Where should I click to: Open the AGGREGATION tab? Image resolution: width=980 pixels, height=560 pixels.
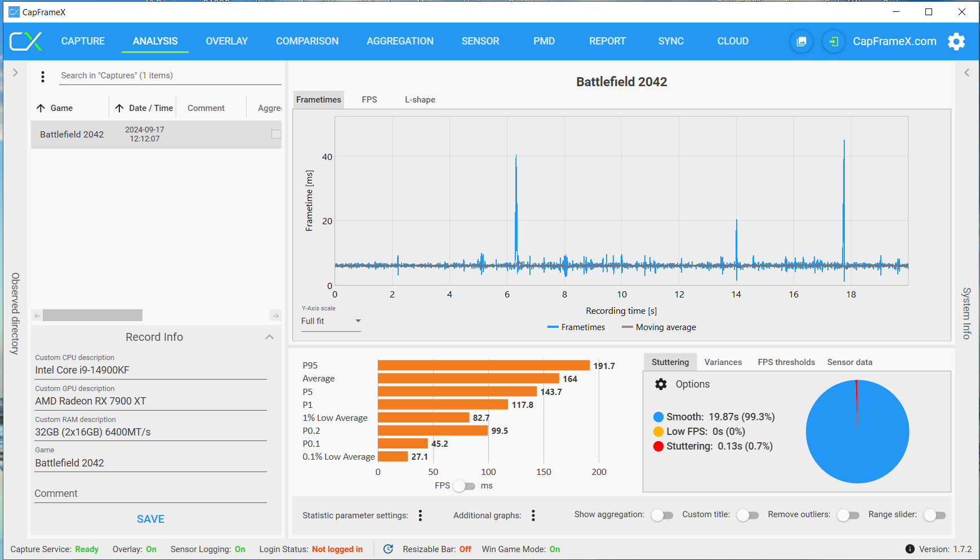tap(400, 41)
